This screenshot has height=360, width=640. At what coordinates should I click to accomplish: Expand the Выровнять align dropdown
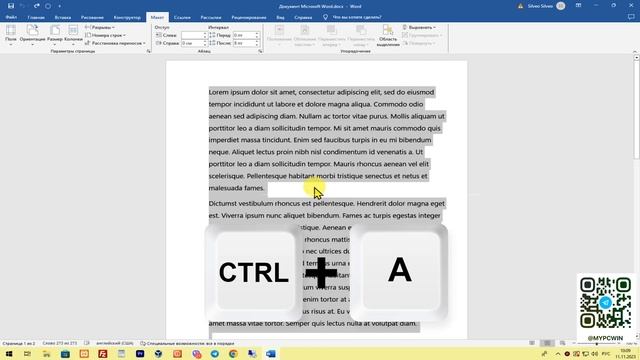tap(419, 27)
